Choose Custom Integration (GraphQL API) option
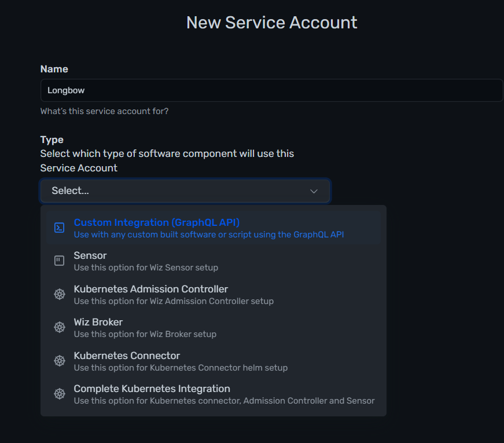 tap(214, 228)
